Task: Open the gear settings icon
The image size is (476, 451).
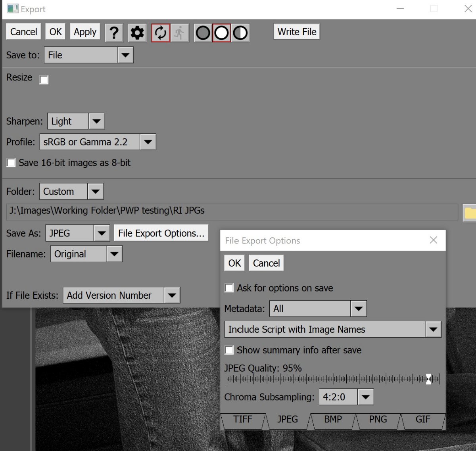Action: (x=137, y=33)
